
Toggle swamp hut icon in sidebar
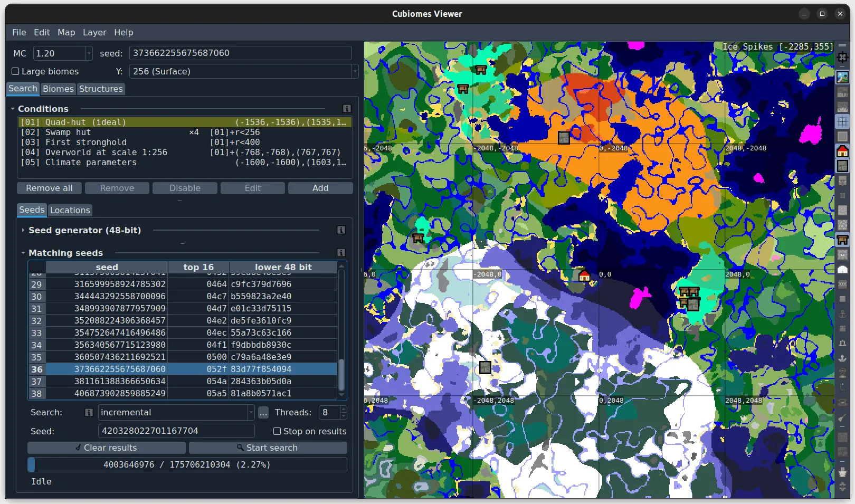click(x=842, y=240)
